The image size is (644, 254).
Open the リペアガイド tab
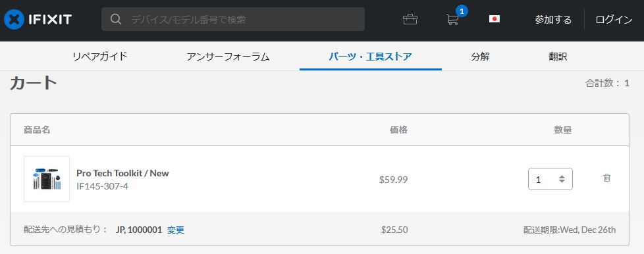(x=100, y=57)
